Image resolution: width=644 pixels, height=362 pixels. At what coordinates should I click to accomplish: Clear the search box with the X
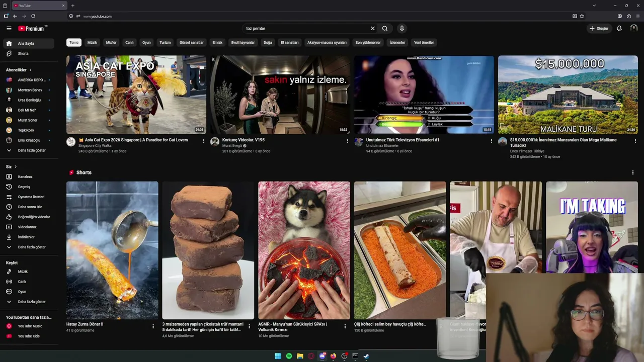(x=373, y=29)
